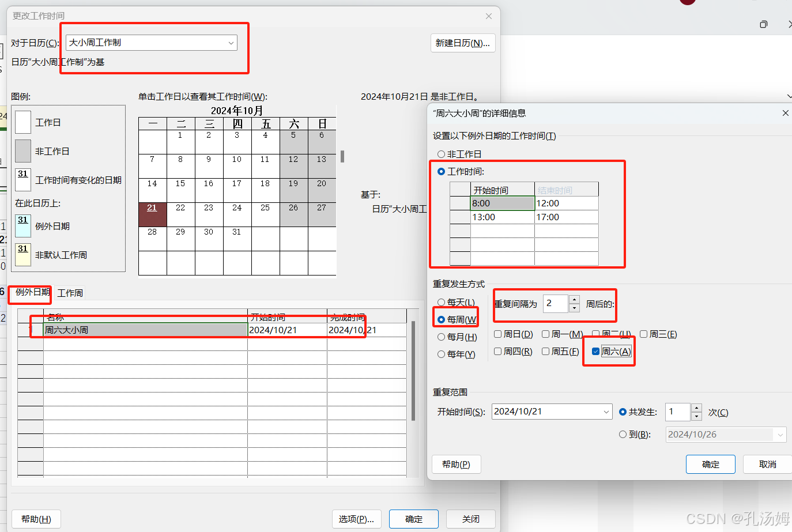Select October 31 on the calendar

pos(237,238)
